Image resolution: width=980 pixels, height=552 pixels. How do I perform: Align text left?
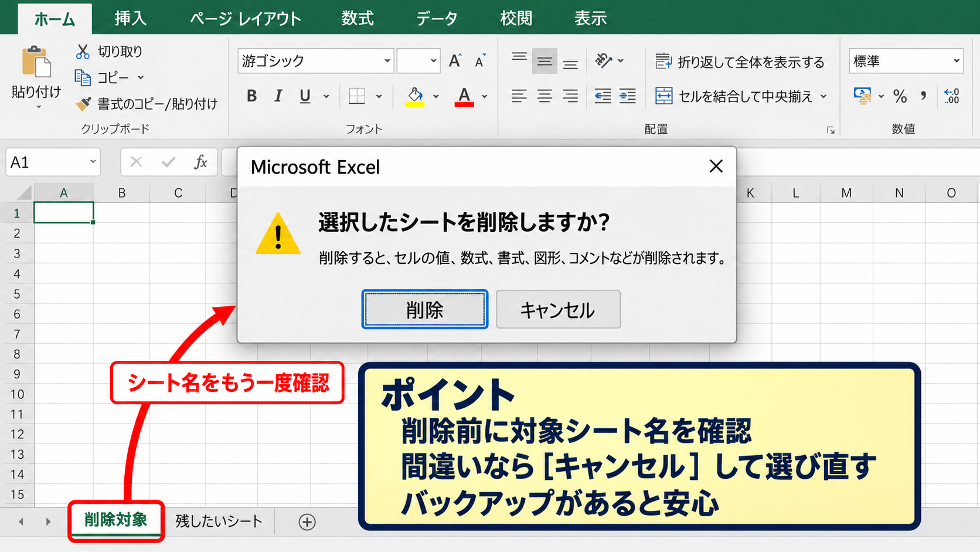tap(519, 96)
